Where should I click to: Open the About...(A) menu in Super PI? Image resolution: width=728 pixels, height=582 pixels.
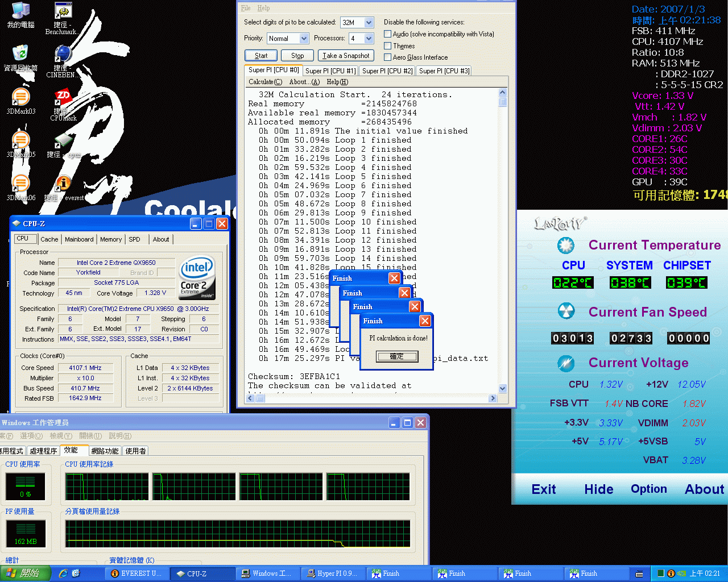click(x=304, y=82)
